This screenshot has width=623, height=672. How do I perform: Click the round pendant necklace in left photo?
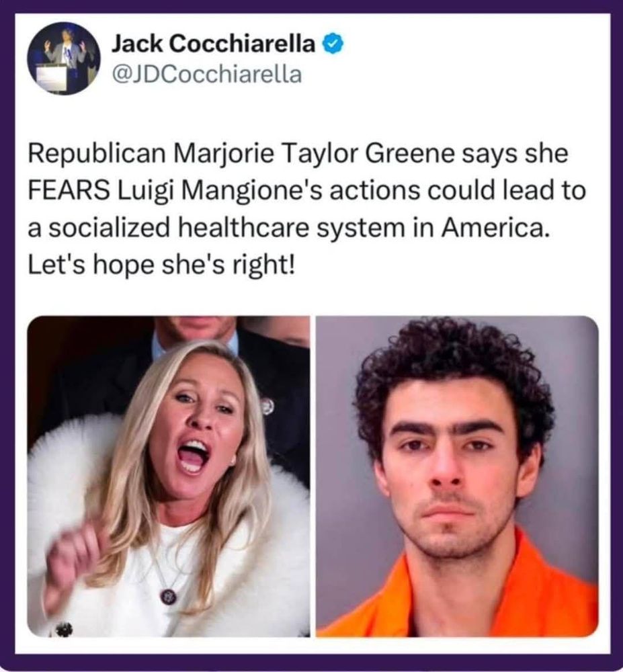tap(167, 595)
